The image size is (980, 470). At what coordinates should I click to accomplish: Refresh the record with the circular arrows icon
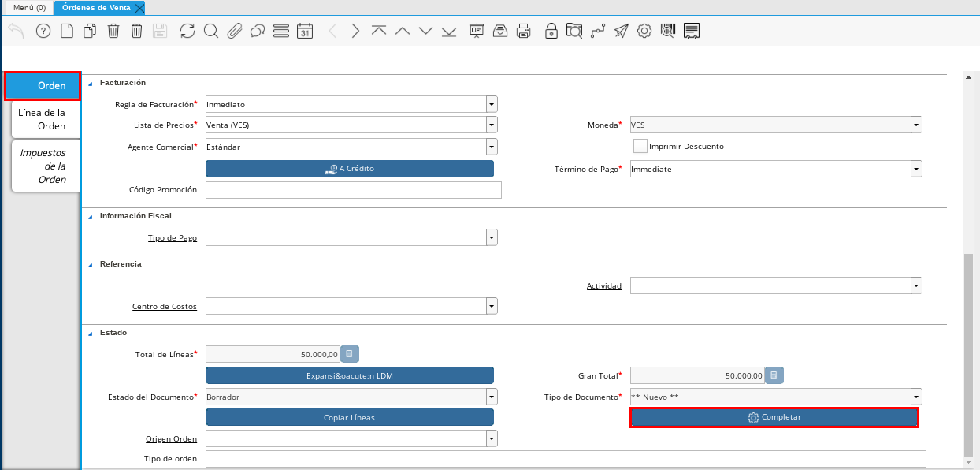pos(187,31)
